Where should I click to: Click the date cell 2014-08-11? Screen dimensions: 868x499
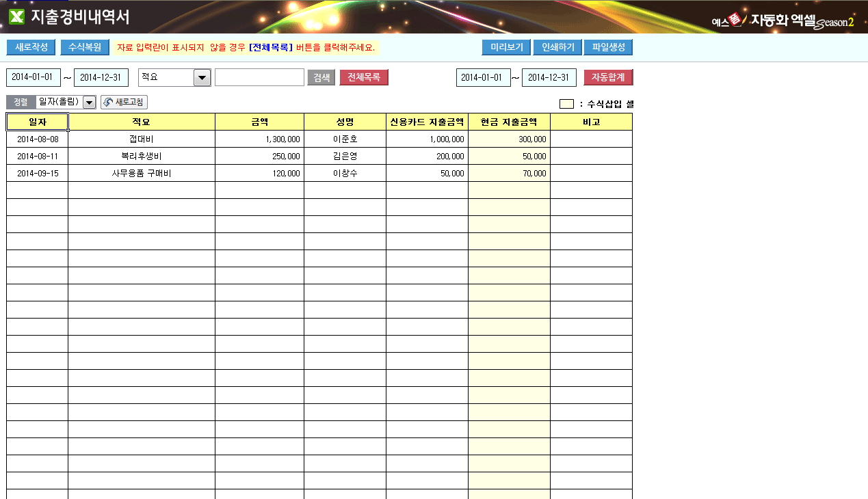tap(38, 156)
